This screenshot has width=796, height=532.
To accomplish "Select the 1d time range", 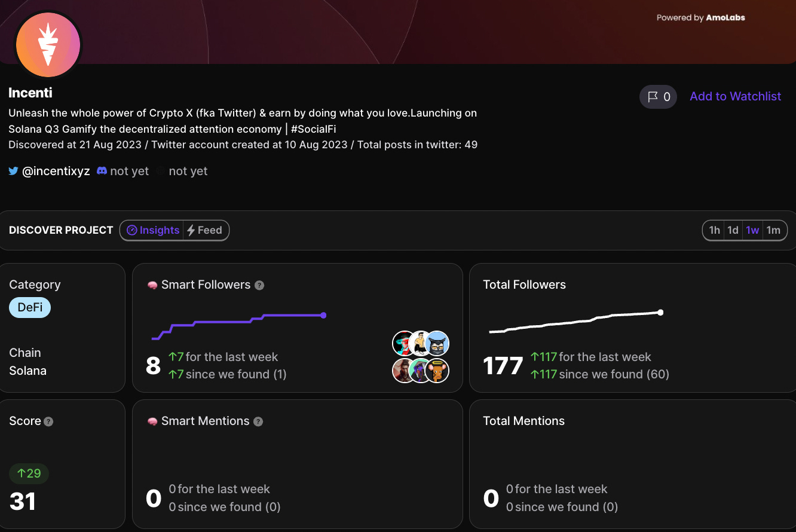I will (x=733, y=230).
